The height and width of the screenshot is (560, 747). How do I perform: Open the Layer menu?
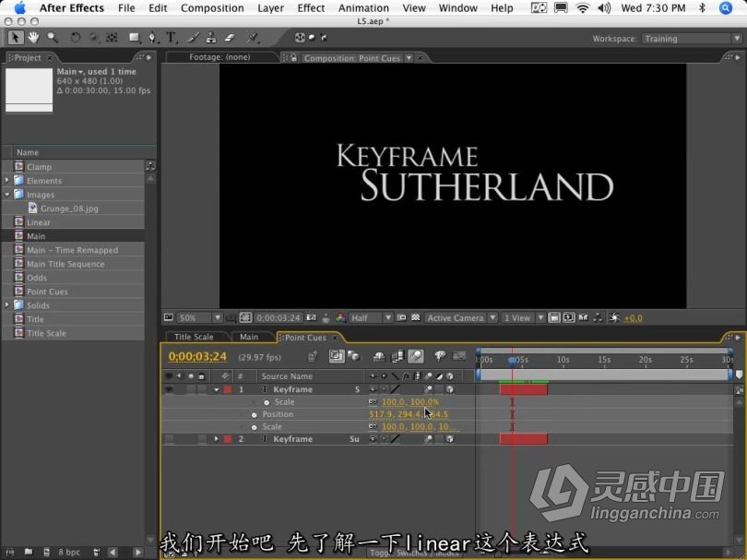(270, 8)
